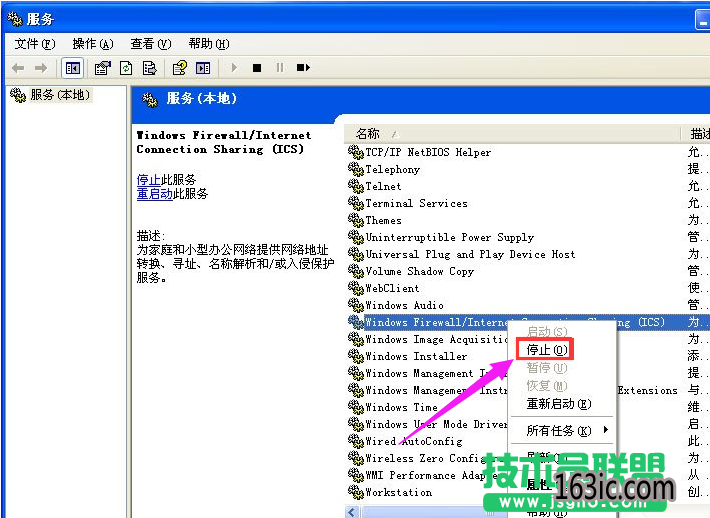Click the 重启动 this service link
This screenshot has width=710, height=518.
point(155,194)
